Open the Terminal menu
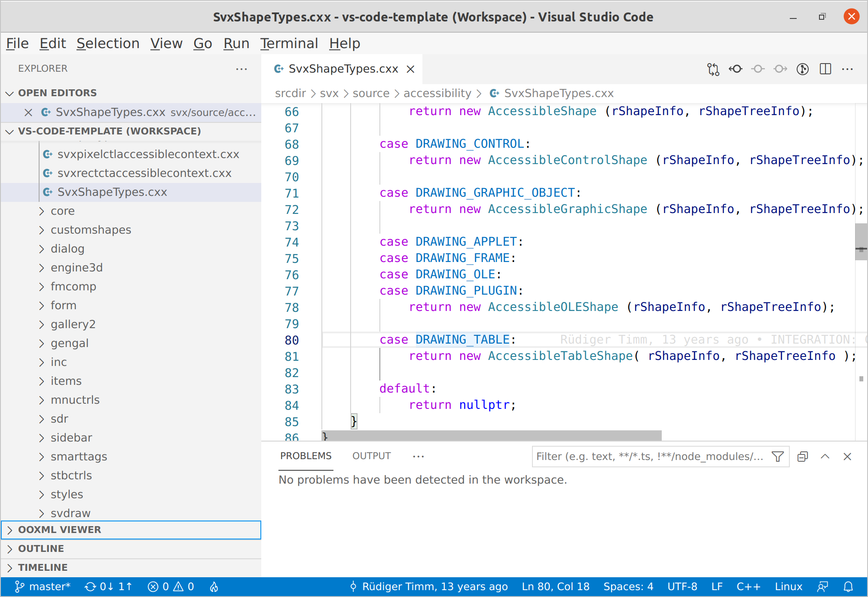 (289, 43)
